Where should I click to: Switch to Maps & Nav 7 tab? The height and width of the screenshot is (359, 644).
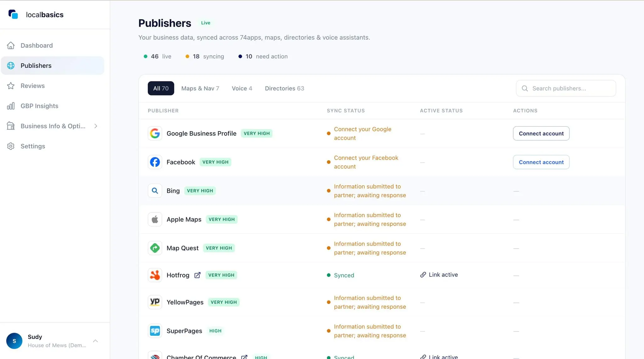click(200, 88)
